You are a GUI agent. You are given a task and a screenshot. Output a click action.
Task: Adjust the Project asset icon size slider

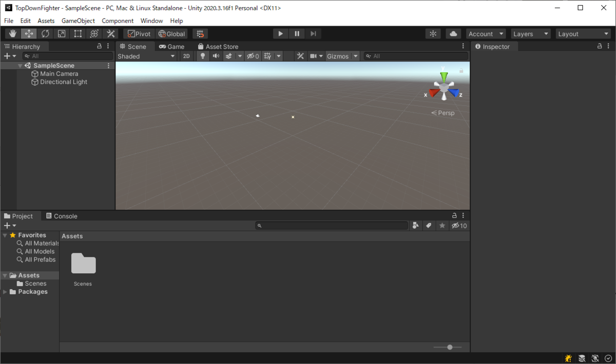coord(448,347)
